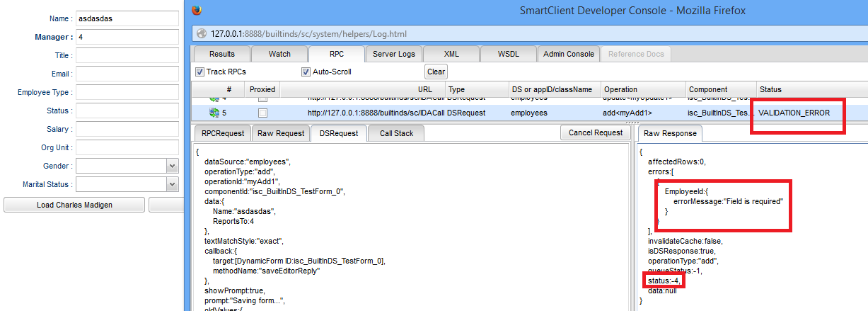
Task: Focus the Salary text field
Action: click(x=127, y=129)
